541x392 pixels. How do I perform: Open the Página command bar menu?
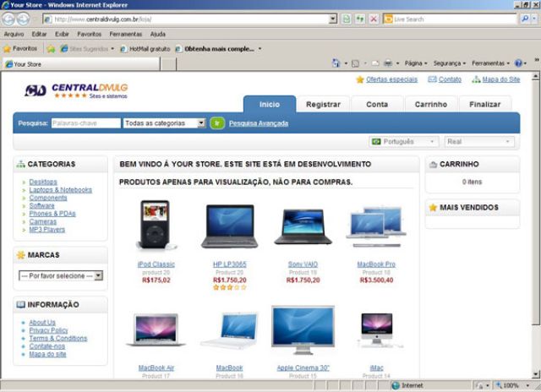point(416,63)
